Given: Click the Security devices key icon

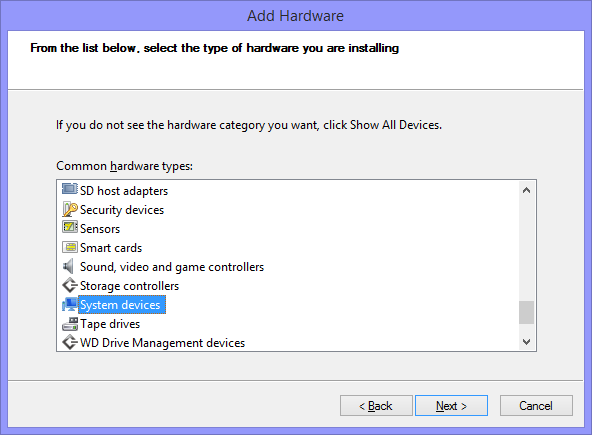Looking at the screenshot, I should click(x=69, y=209).
